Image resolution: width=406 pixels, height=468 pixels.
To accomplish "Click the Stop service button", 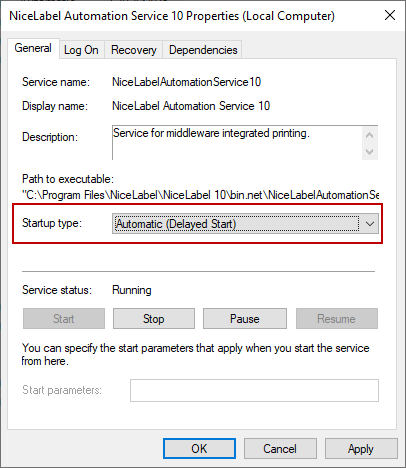I will click(154, 319).
